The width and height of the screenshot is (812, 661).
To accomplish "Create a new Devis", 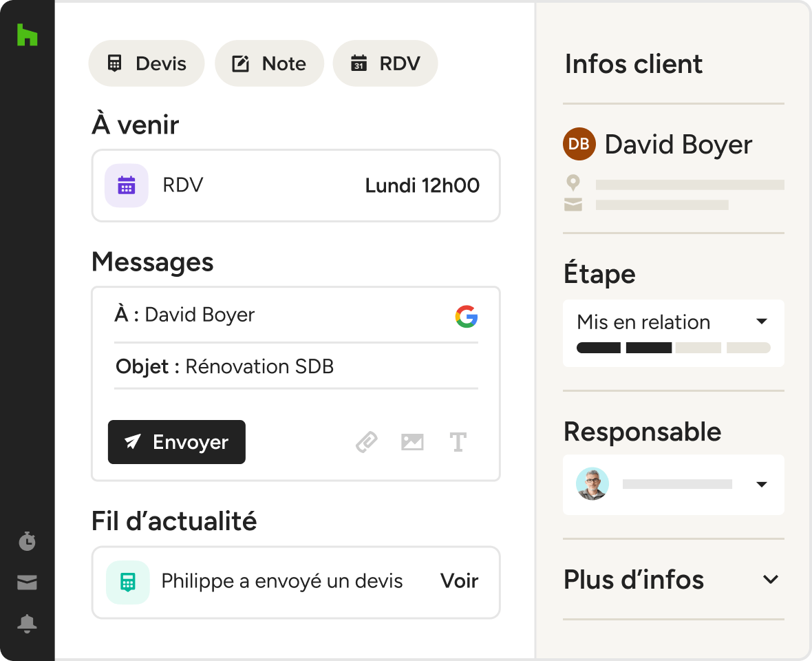I will (147, 63).
